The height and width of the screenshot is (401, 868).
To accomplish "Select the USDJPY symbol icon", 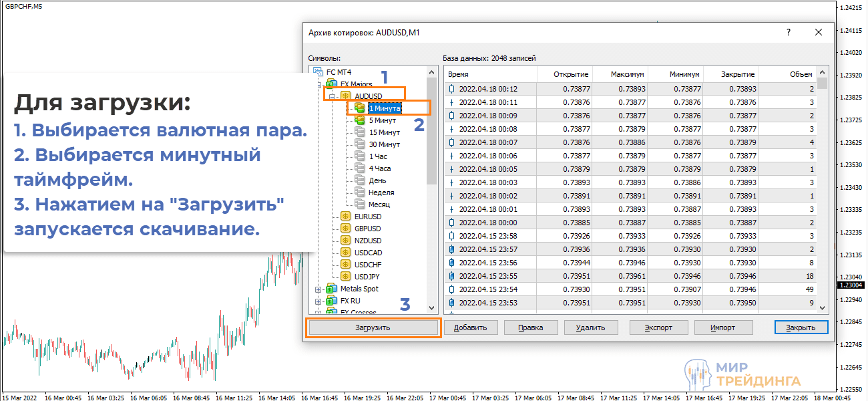I will click(x=345, y=276).
